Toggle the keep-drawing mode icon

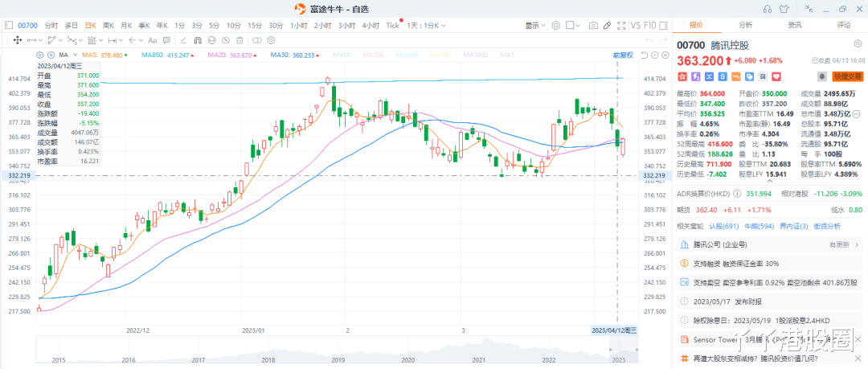[x=211, y=40]
